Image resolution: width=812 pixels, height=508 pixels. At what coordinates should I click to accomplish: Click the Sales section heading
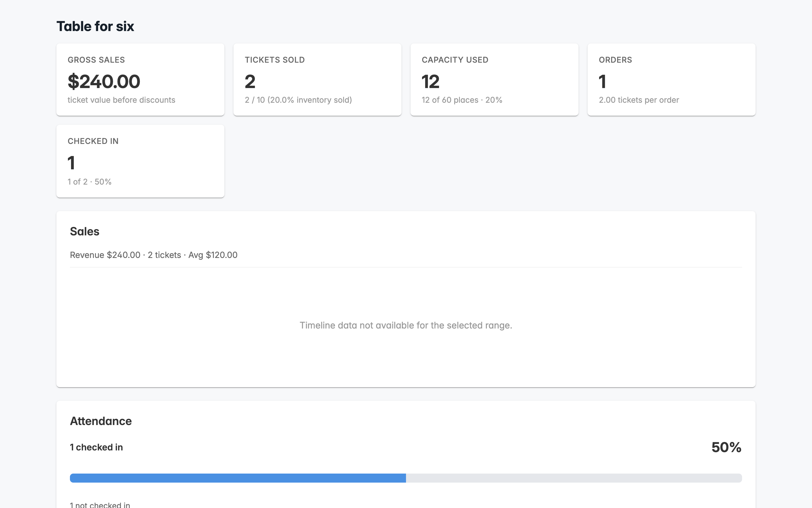(x=85, y=231)
